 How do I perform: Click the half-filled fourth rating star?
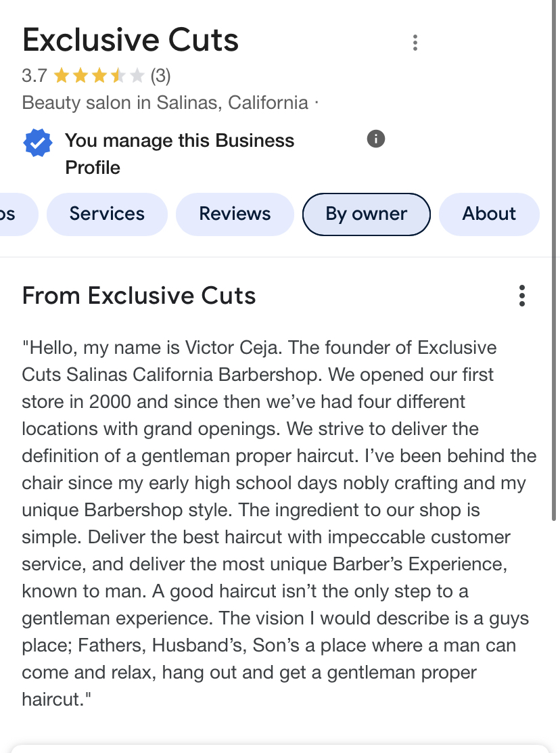pyautogui.click(x=118, y=76)
